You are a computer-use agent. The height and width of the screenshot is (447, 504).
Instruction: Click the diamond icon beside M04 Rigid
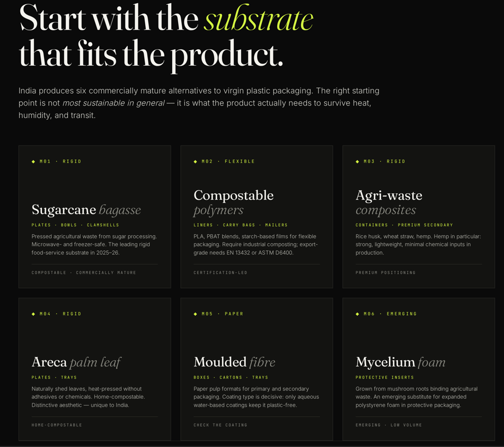(x=33, y=314)
